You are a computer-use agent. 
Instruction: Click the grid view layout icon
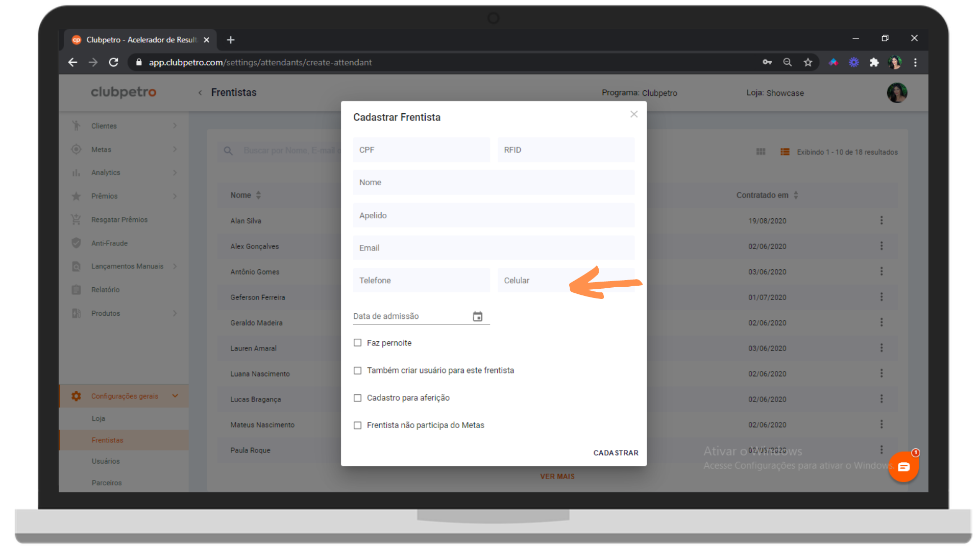[x=761, y=152]
